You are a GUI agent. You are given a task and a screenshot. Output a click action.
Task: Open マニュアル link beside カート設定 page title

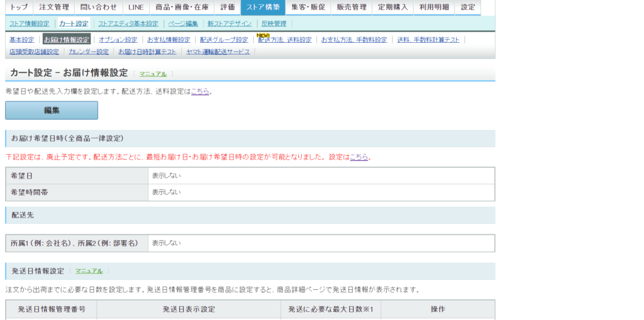click(153, 74)
